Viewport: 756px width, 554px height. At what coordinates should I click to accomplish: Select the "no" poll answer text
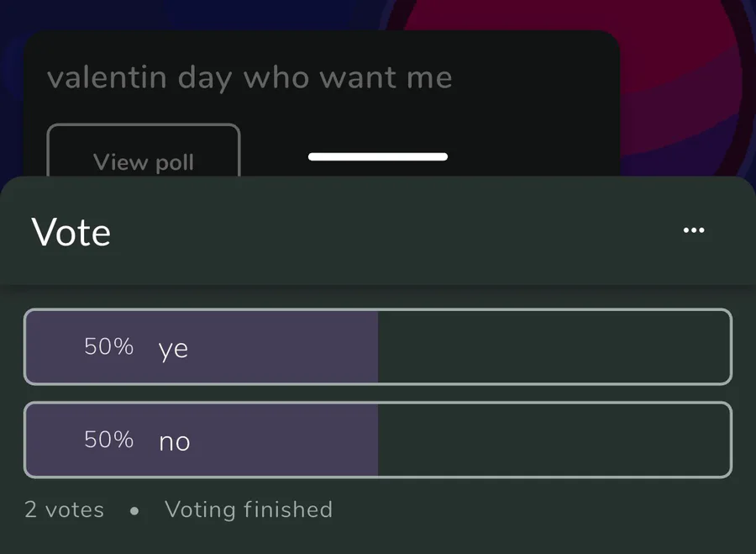tap(175, 441)
